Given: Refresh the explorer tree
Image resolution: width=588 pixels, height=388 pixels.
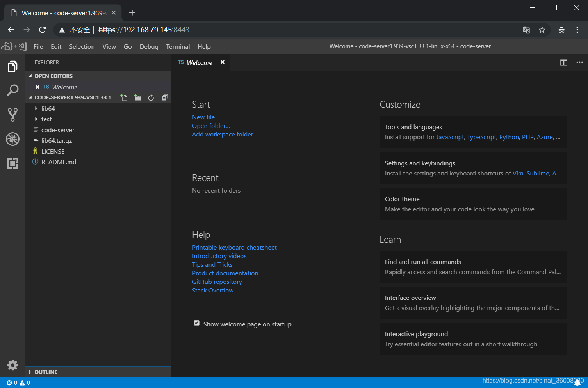Looking at the screenshot, I should [151, 97].
